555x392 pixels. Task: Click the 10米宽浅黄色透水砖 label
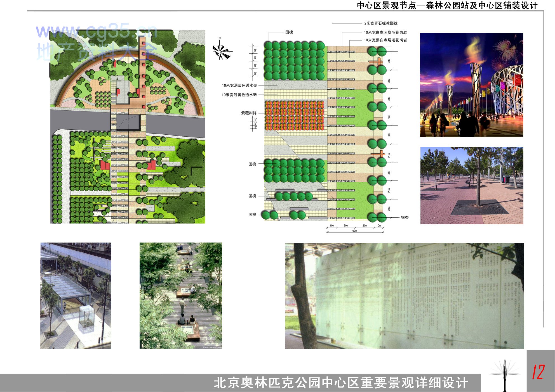(x=239, y=95)
